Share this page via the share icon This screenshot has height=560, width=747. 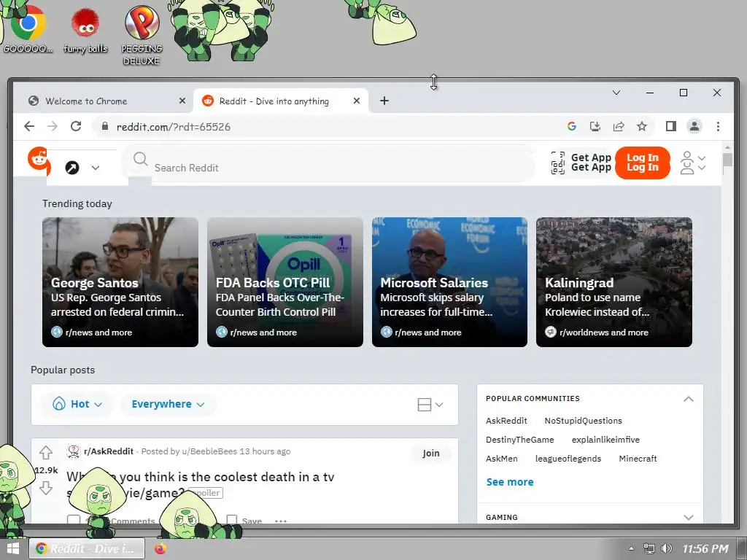pos(619,126)
